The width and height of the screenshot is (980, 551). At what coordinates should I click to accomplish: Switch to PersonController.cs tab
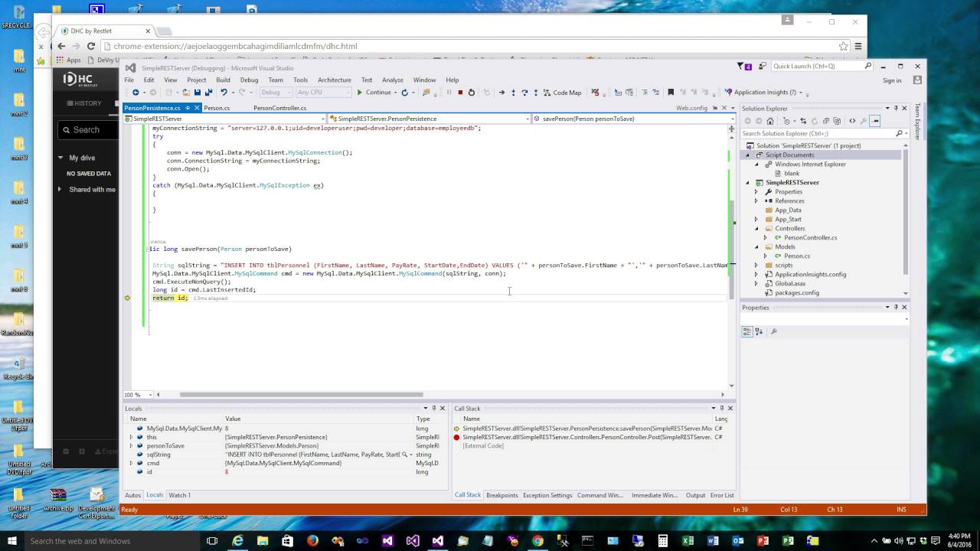point(280,108)
